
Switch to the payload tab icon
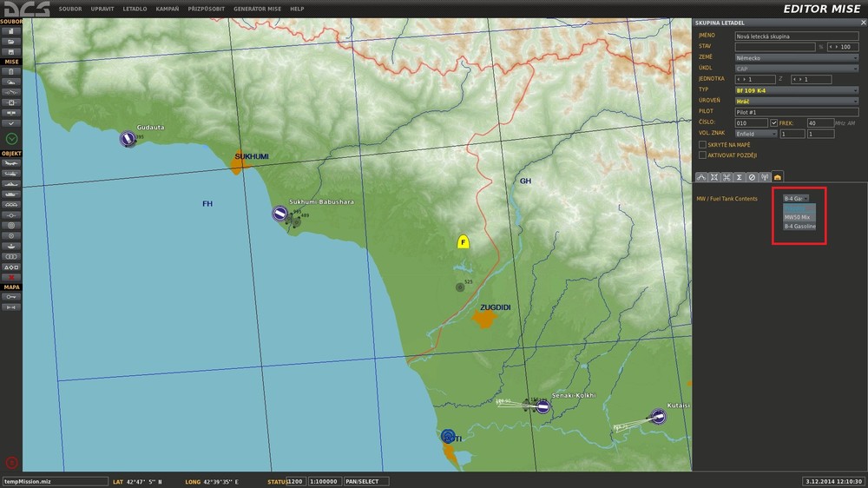714,177
